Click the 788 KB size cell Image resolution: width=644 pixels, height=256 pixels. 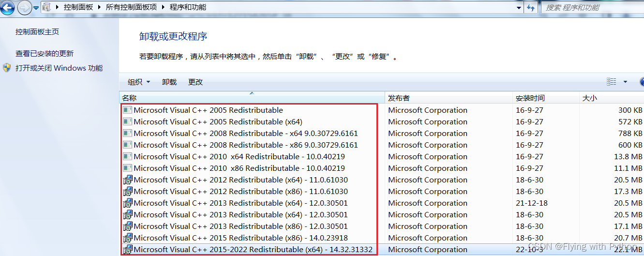click(630, 133)
